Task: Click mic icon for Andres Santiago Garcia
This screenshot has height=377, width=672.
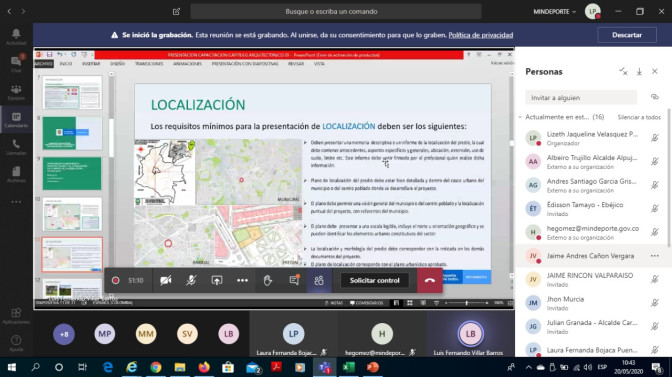Action: [654, 185]
